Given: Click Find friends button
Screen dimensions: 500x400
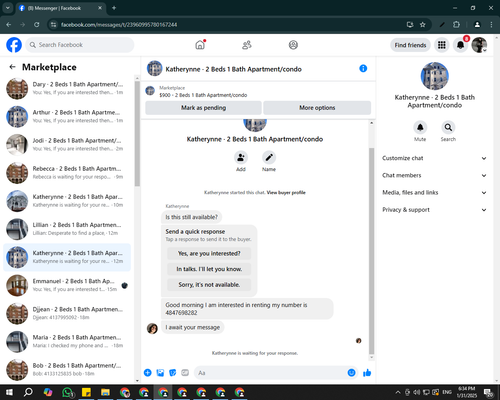Looking at the screenshot, I should 410,45.
